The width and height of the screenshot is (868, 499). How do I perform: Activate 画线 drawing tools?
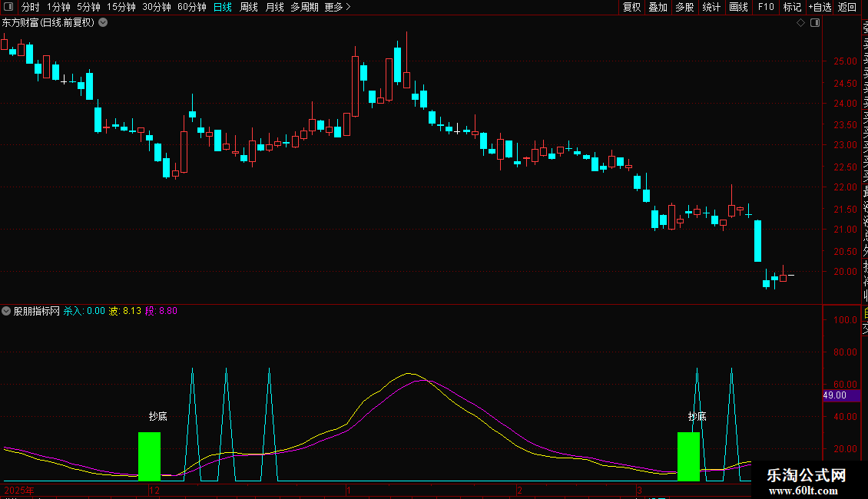click(x=738, y=7)
